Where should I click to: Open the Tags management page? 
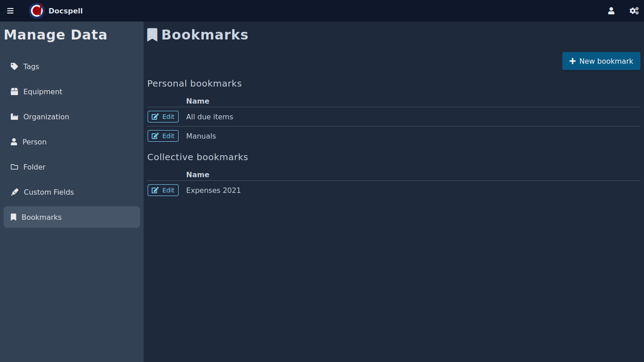coord(31,67)
